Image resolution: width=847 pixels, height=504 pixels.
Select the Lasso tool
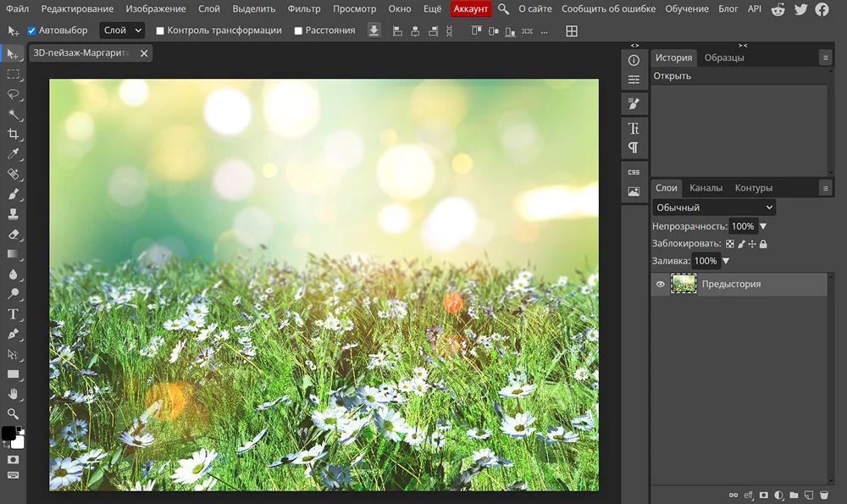13,94
